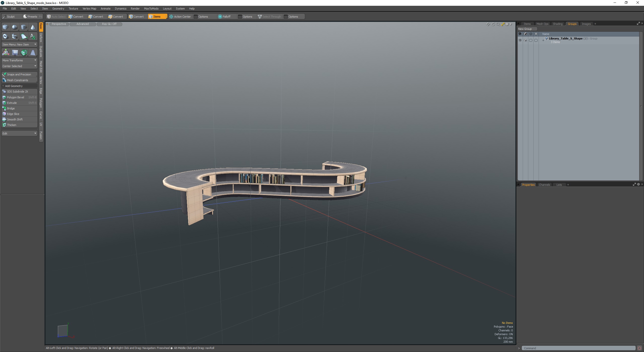The image size is (644, 352).
Task: Open the viewport settings gear
Action: (507, 24)
